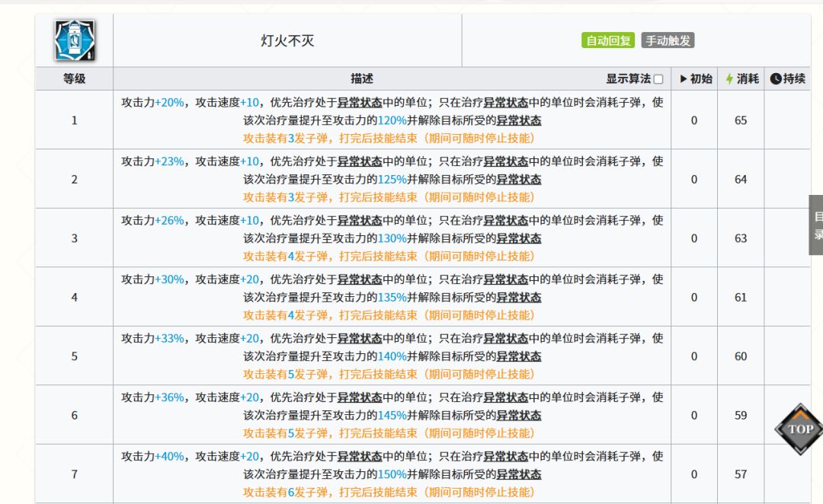The image size is (823, 504).
Task: Click the 130% heal value in level 3
Action: click(x=392, y=238)
